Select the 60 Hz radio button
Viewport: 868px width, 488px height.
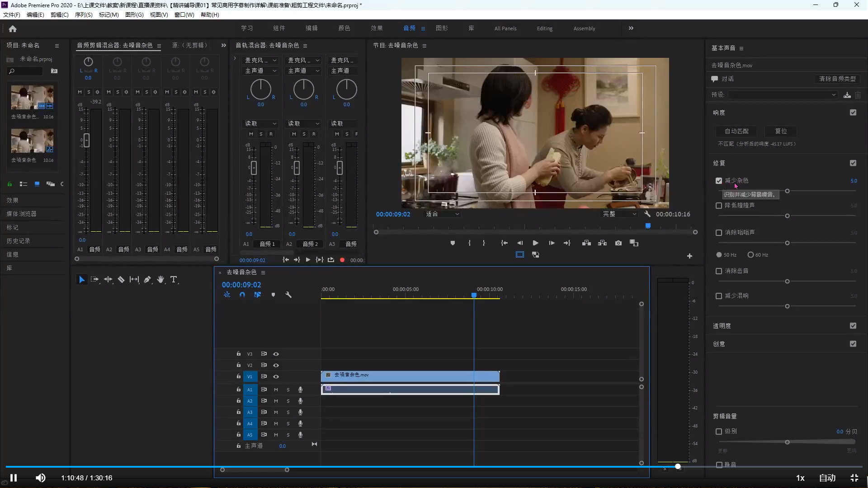[750, 255]
